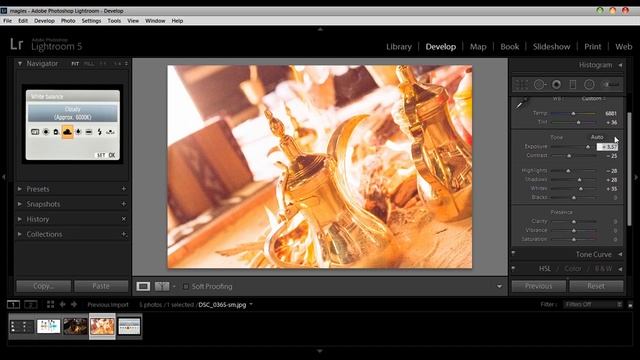Open the Settings menu
This screenshot has width=640, height=360.
tap(91, 20)
